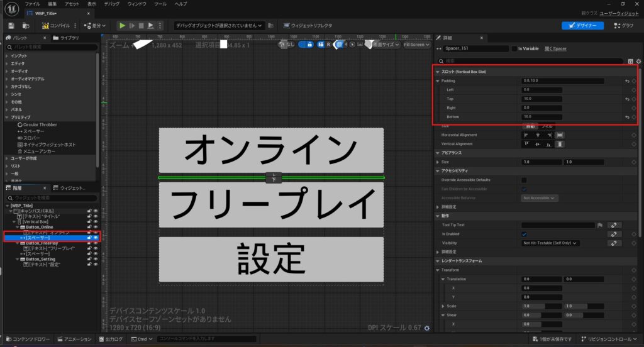
Task: Open the ウィジェットリフレクタ tool
Action: coord(308,26)
